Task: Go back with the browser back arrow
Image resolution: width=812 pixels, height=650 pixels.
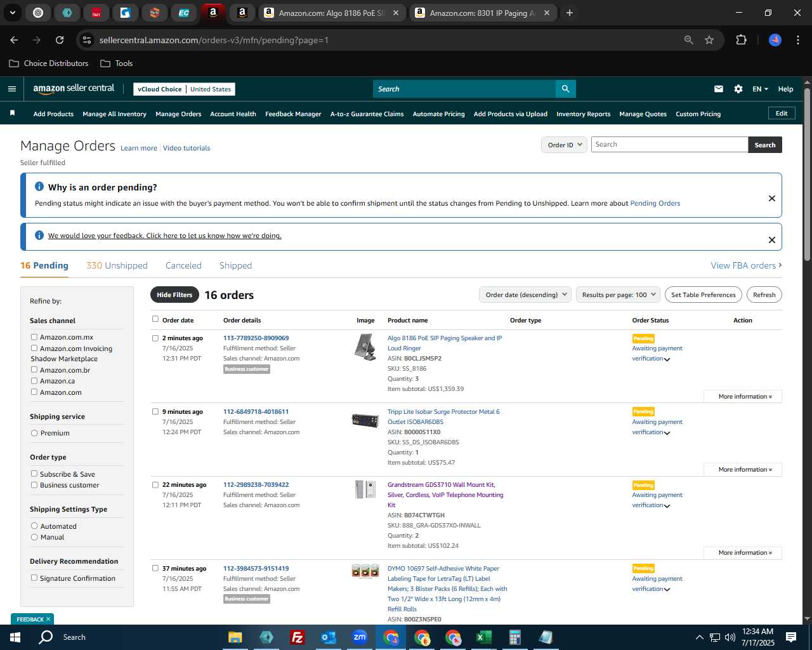Action: [14, 40]
